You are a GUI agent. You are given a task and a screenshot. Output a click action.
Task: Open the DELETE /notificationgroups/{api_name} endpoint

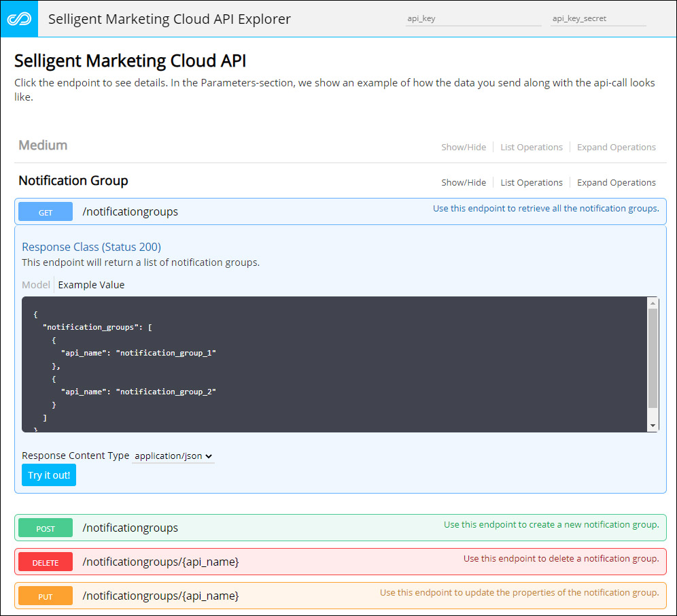pos(160,562)
